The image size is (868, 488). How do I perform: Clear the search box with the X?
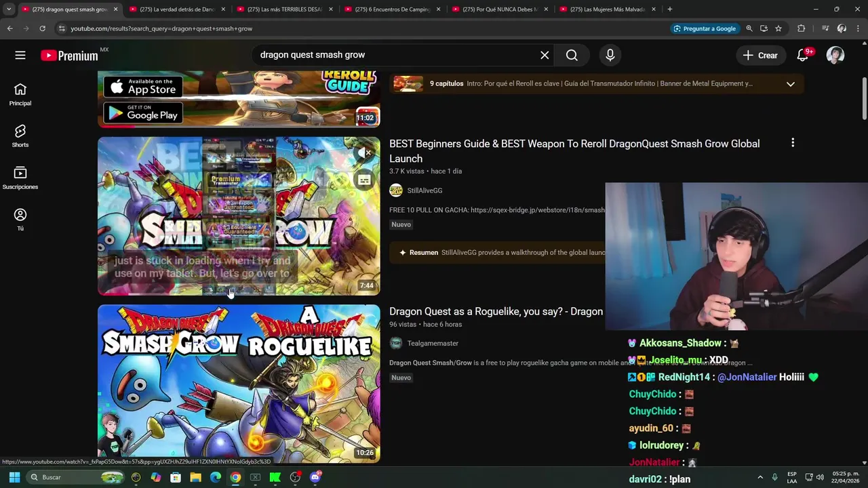545,56
